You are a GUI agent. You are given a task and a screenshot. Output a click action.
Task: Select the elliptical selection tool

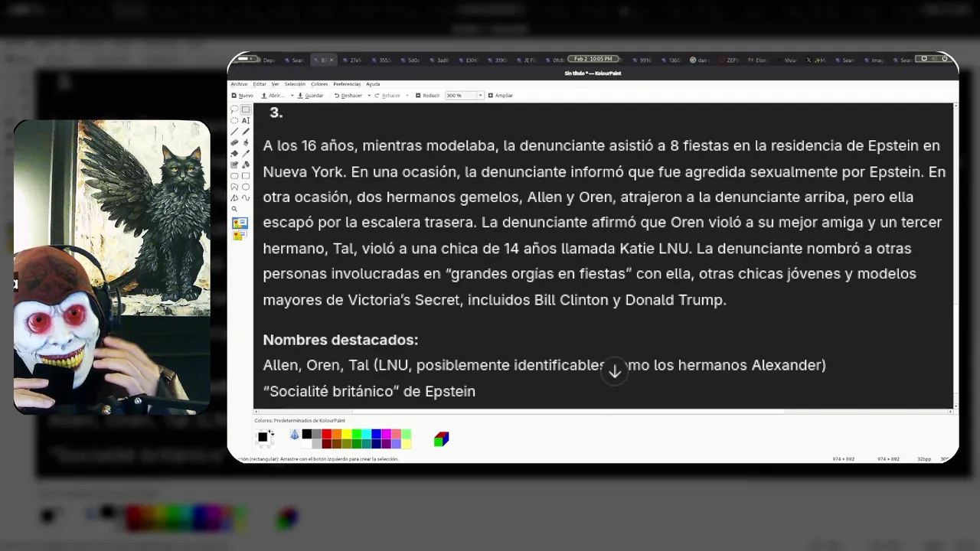(234, 120)
